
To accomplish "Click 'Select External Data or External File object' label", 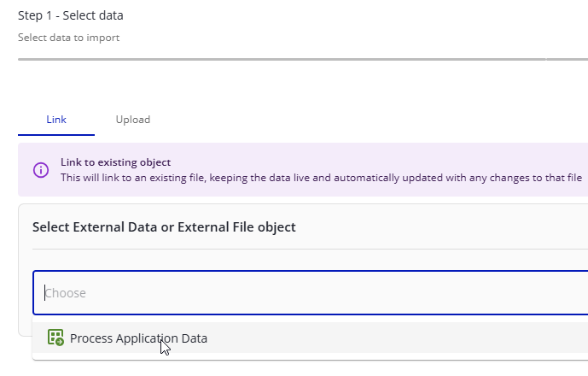I will click(164, 226).
